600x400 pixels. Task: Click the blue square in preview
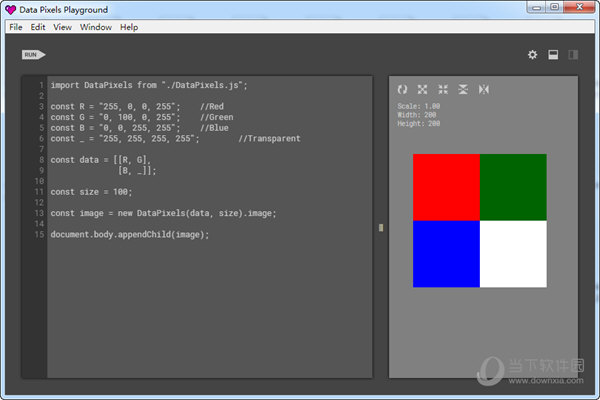coord(446,254)
